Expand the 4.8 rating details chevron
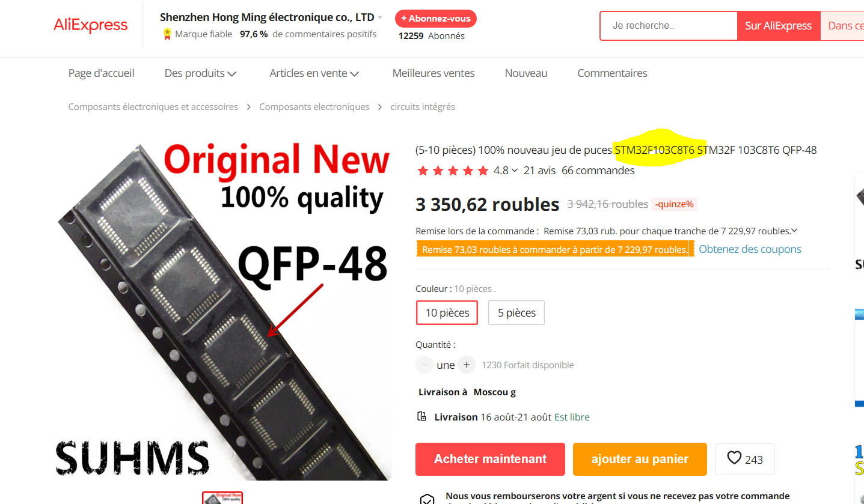The width and height of the screenshot is (864, 504). coord(515,171)
